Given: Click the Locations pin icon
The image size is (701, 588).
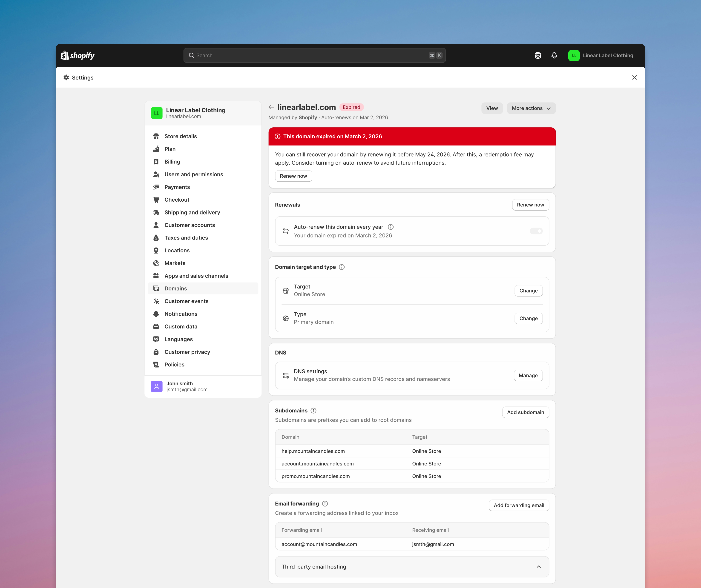Looking at the screenshot, I should (156, 250).
